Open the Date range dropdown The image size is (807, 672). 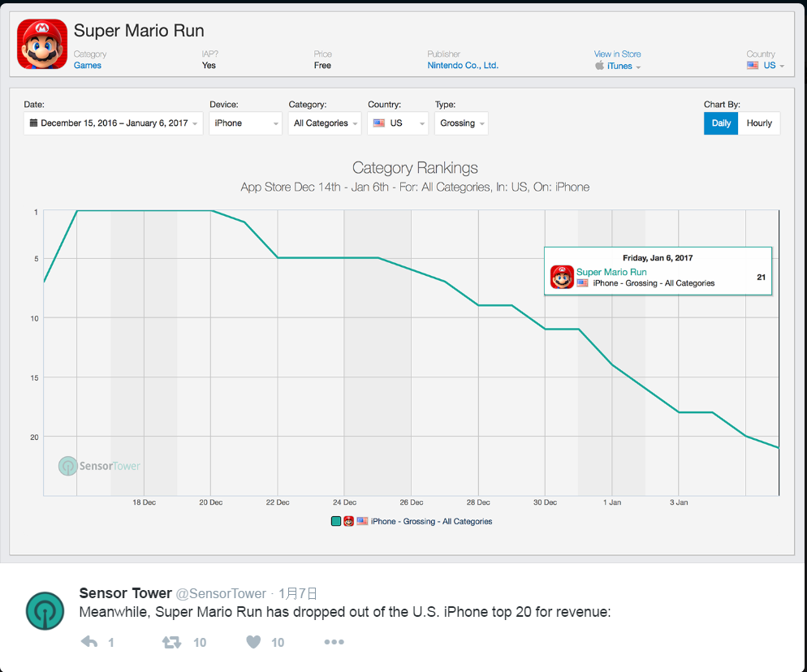tap(113, 123)
